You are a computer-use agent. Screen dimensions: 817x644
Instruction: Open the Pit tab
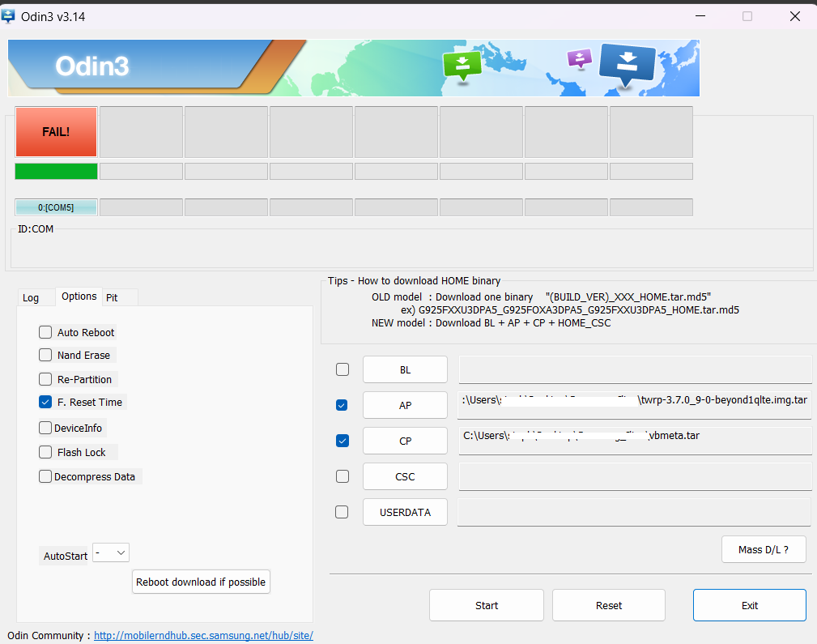pyautogui.click(x=113, y=297)
